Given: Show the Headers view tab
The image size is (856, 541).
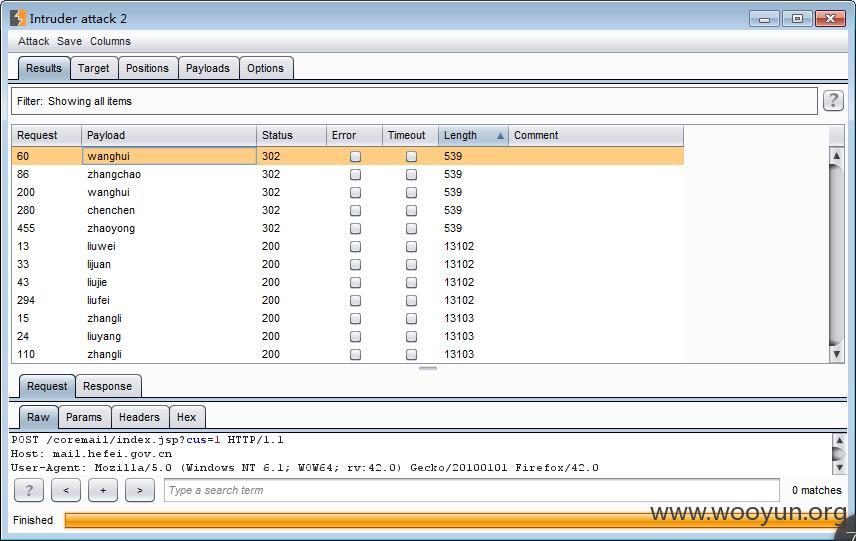Looking at the screenshot, I should tap(139, 418).
